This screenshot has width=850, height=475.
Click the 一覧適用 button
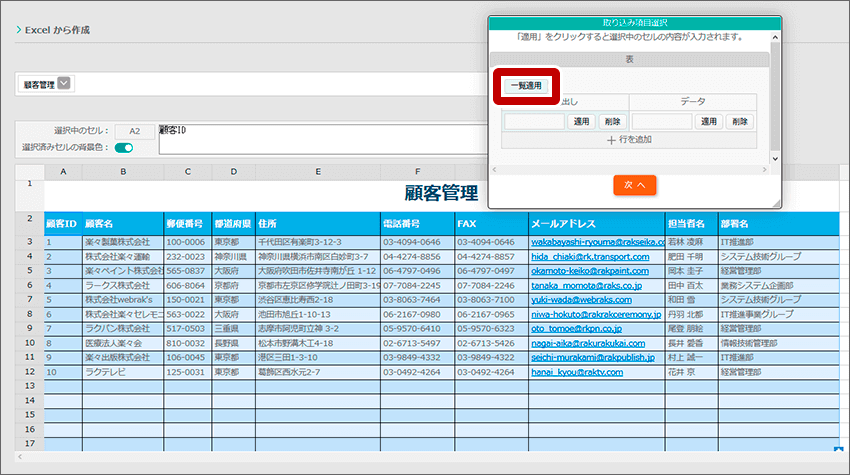pyautogui.click(x=526, y=86)
